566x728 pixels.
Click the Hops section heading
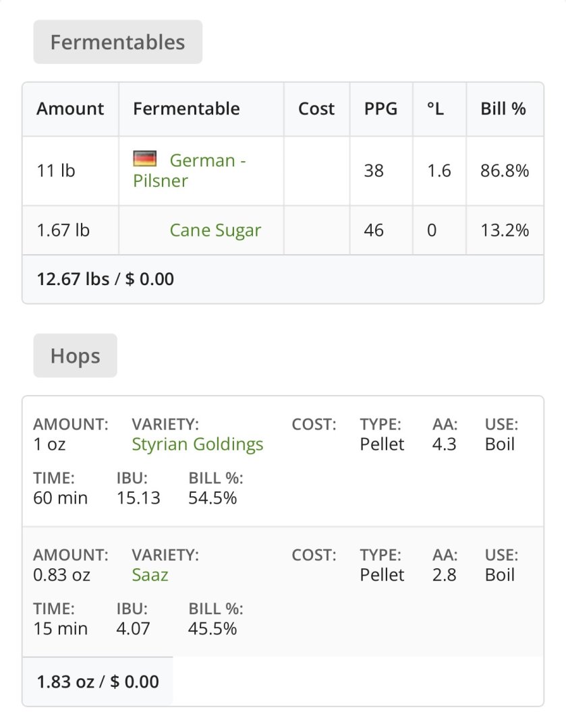(75, 356)
